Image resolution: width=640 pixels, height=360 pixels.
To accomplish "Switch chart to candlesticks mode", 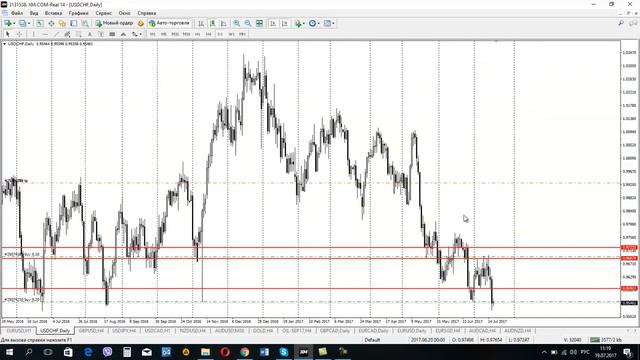I will (x=212, y=23).
